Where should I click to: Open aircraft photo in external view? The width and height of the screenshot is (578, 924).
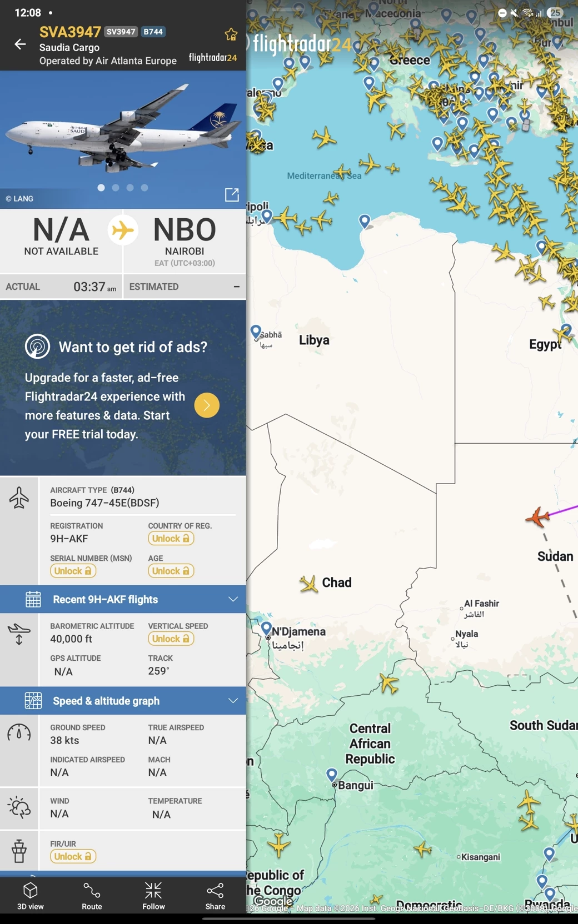click(x=232, y=194)
